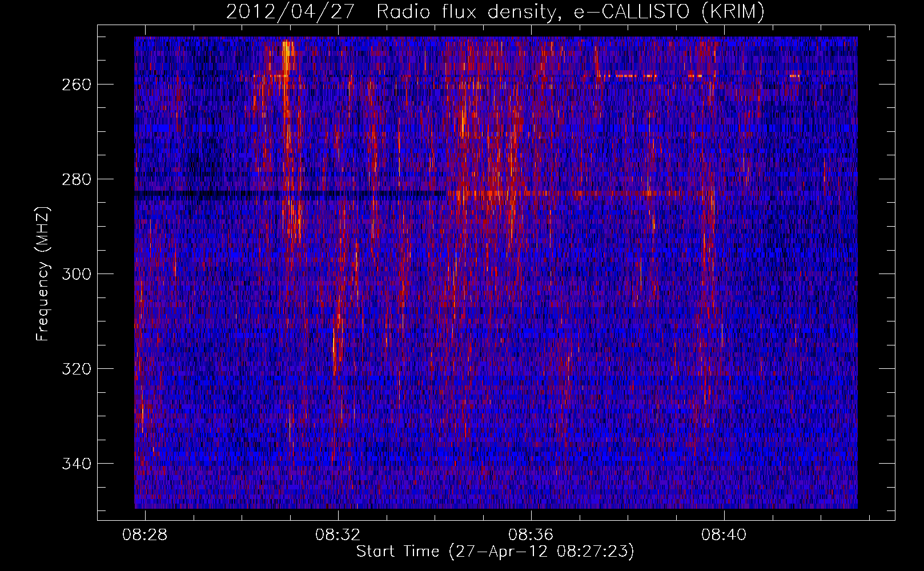924x571 pixels.
Task: Click the 280 frequency tick label
Action: tap(76, 179)
